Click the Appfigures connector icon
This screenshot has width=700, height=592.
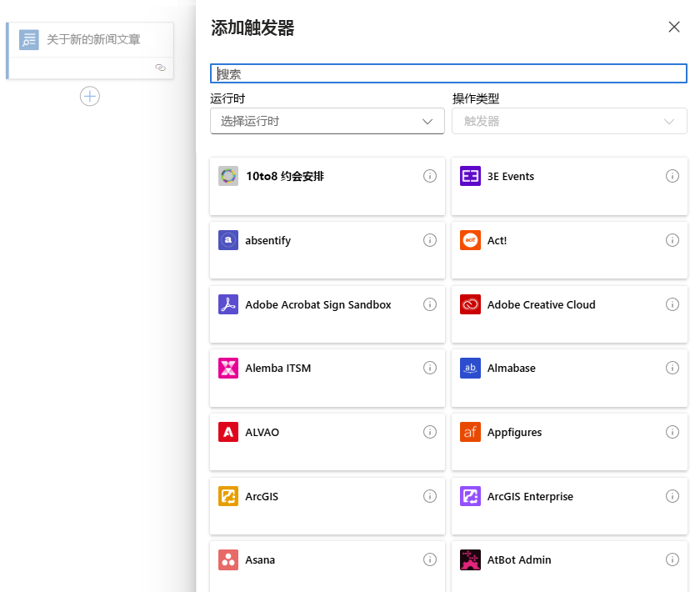tap(470, 432)
